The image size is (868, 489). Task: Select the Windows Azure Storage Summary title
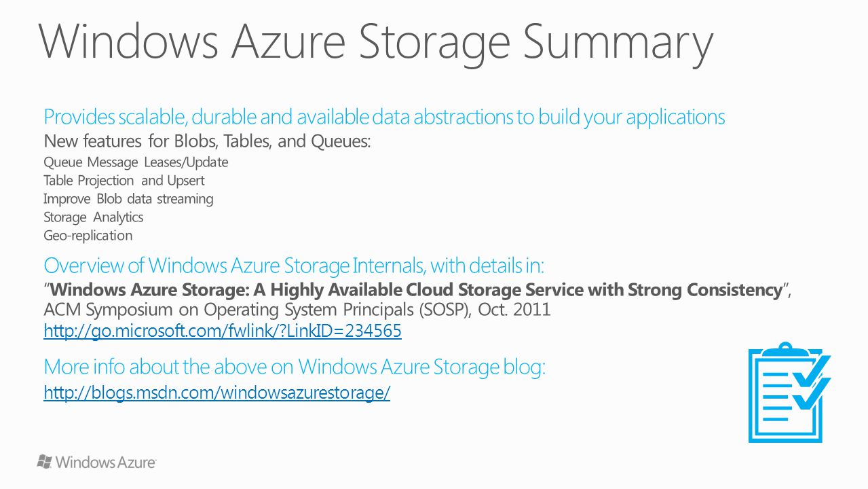(376, 41)
